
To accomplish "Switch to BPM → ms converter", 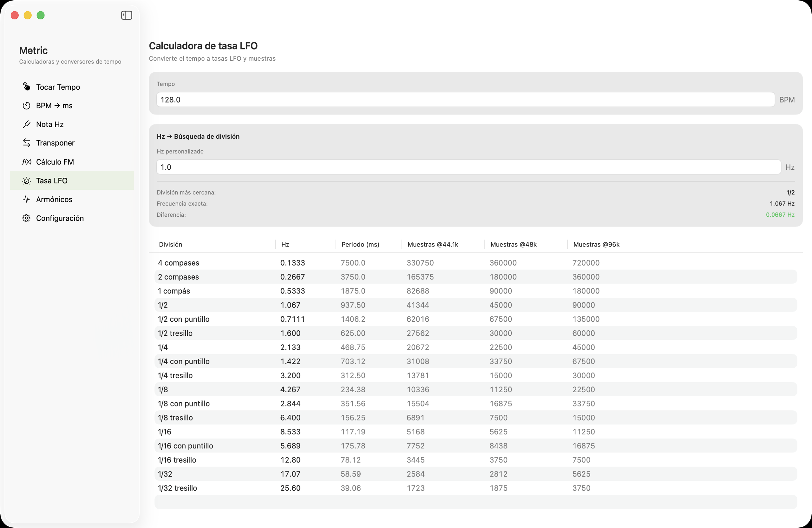I will 72,105.
